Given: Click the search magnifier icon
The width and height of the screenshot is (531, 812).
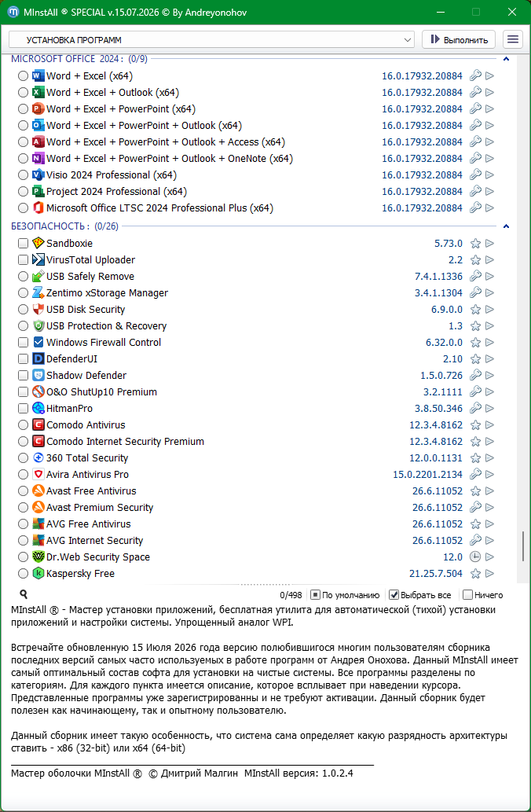Looking at the screenshot, I should pos(24,594).
